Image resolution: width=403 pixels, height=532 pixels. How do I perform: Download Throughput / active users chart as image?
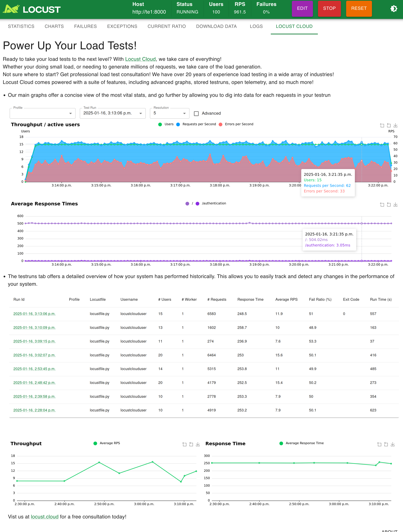coord(395,125)
